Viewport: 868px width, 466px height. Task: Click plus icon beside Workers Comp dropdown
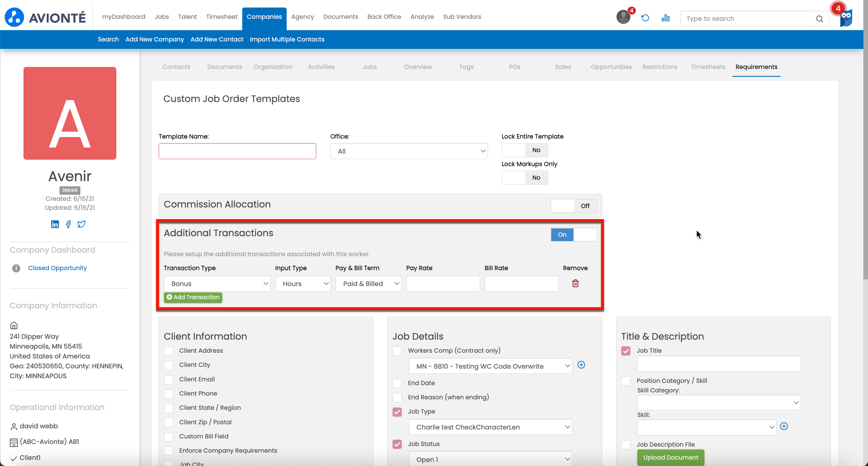tap(581, 365)
